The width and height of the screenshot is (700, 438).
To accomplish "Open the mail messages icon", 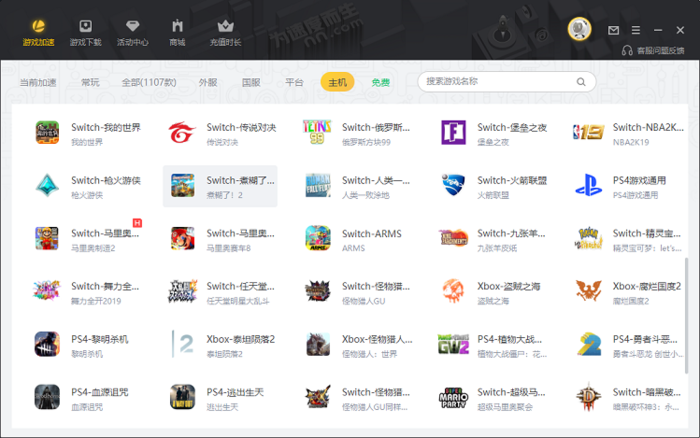I will (x=613, y=30).
